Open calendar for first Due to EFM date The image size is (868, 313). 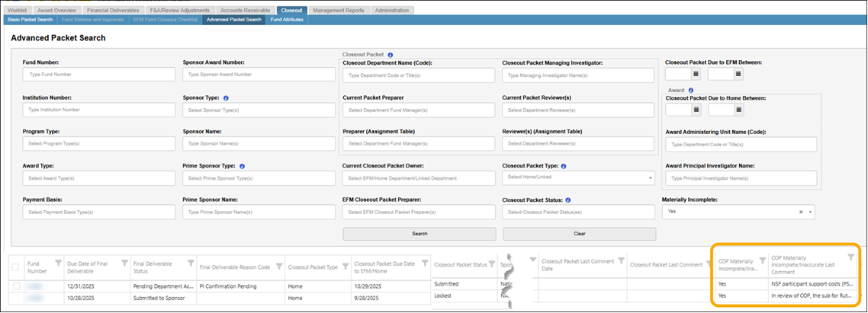[696, 75]
